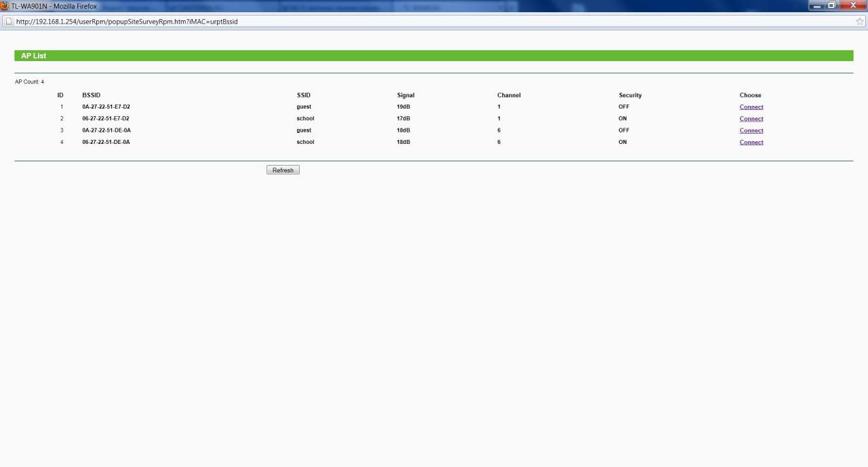Click Security OFF in row 1

(624, 107)
